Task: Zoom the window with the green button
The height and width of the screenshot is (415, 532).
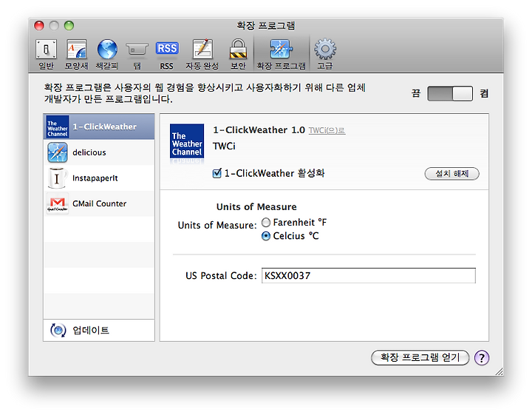Action: (x=69, y=25)
